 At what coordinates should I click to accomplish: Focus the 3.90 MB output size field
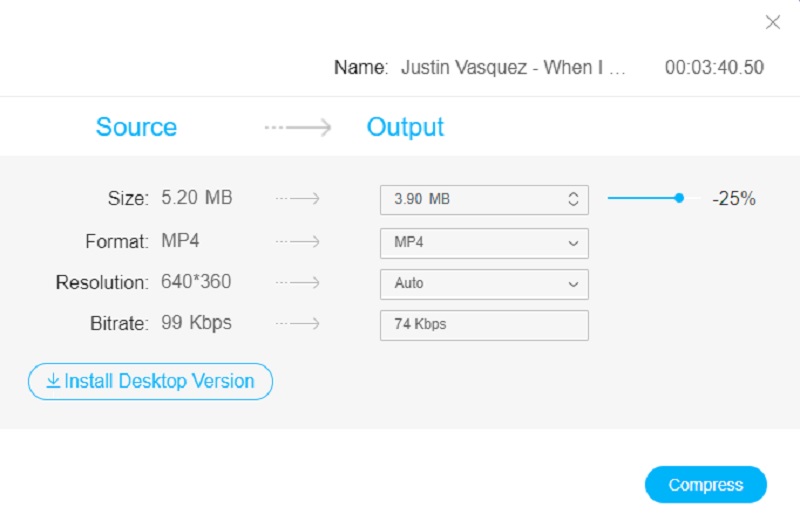coord(470,199)
